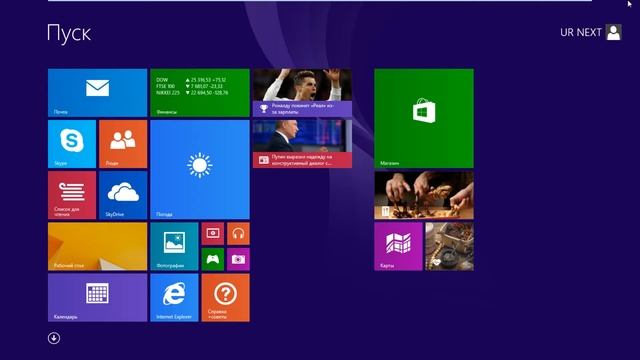Open the small Video tile

click(213, 233)
